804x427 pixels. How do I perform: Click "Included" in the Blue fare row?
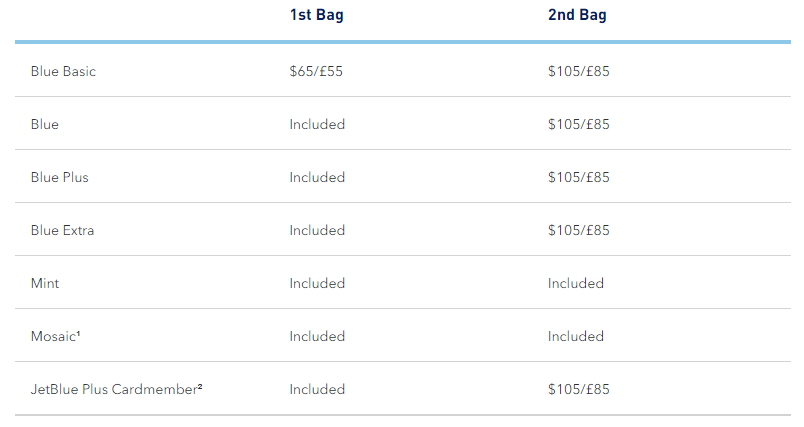coord(317,125)
